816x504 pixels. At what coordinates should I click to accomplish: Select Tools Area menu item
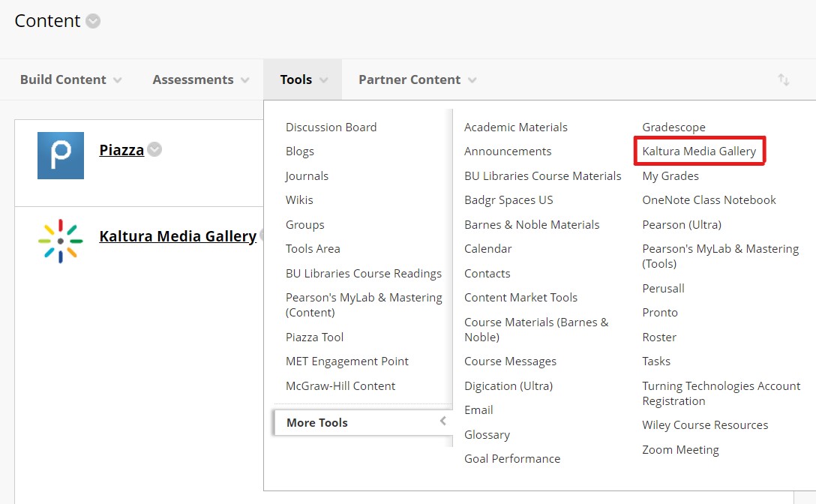click(313, 249)
